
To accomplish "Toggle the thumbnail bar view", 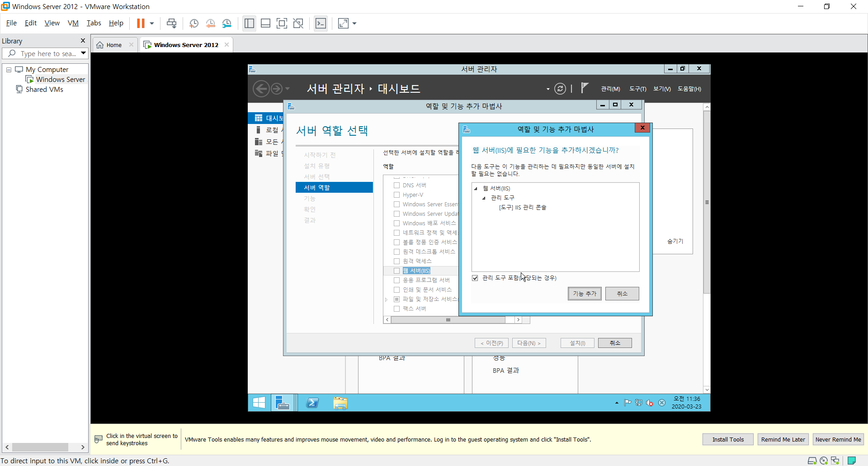I will click(266, 23).
